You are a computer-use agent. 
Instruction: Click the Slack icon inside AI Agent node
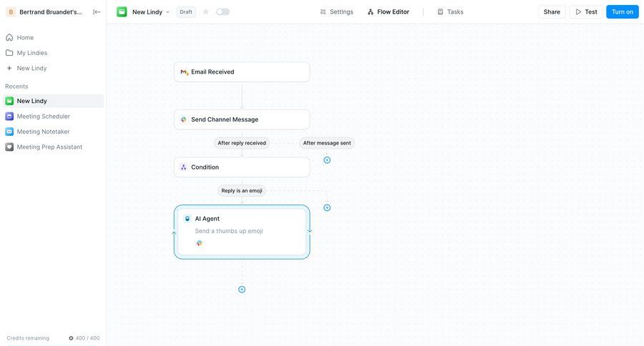200,243
